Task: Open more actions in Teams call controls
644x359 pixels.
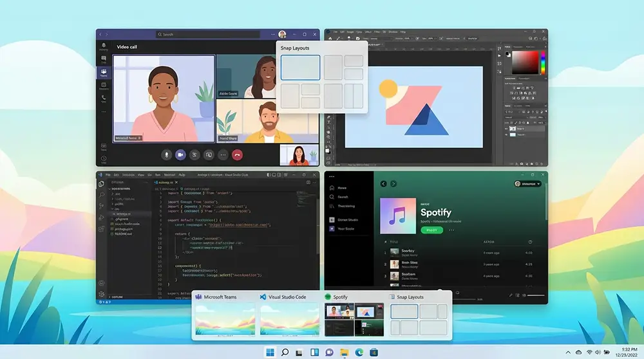Action: (223, 154)
